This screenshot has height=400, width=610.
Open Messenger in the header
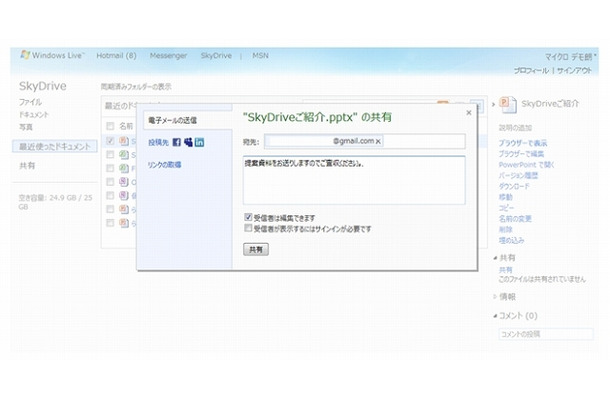click(x=168, y=56)
